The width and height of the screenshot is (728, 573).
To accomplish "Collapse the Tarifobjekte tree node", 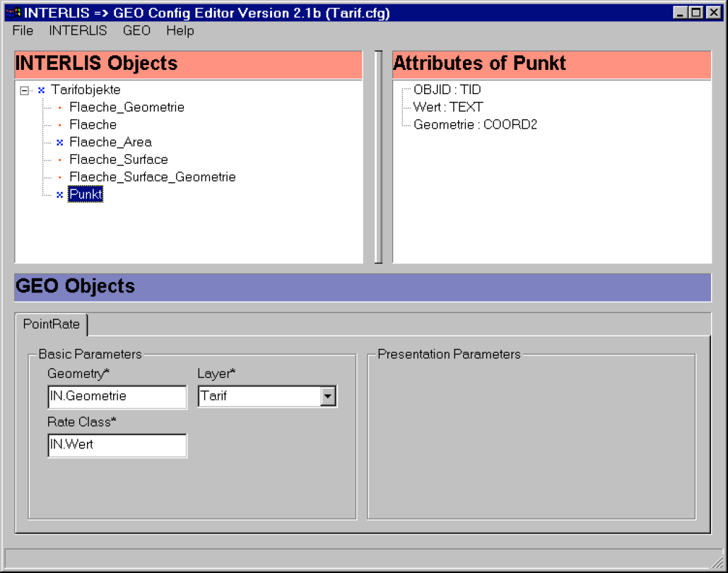I will (x=24, y=90).
